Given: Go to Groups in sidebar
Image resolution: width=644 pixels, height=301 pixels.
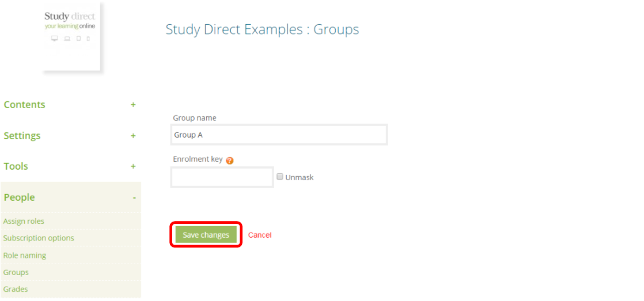Looking at the screenshot, I should point(16,272).
